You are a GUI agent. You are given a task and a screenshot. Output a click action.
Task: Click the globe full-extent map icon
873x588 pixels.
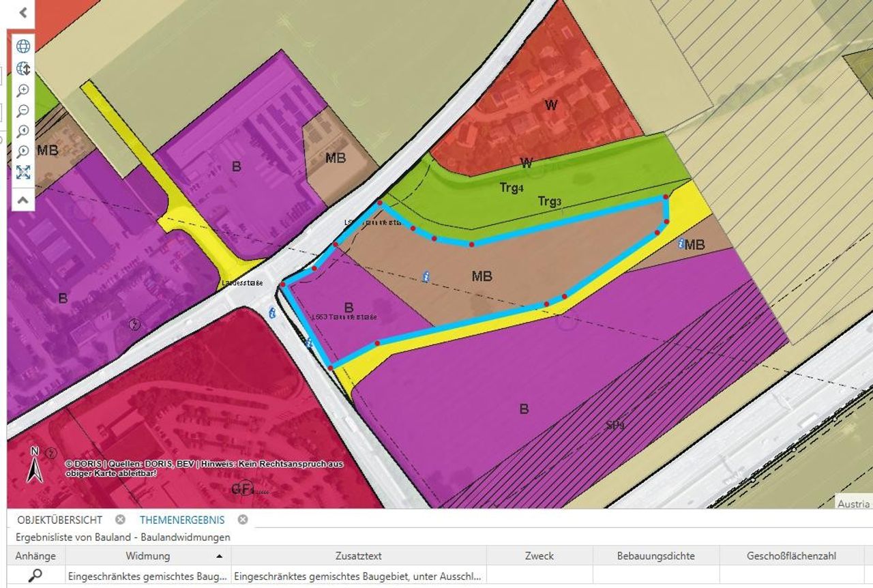click(23, 46)
